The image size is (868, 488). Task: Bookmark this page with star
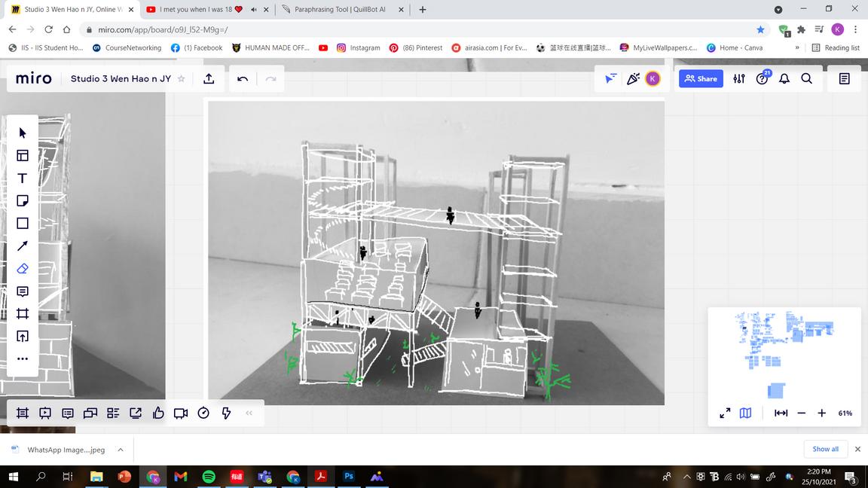pyautogui.click(x=760, y=30)
